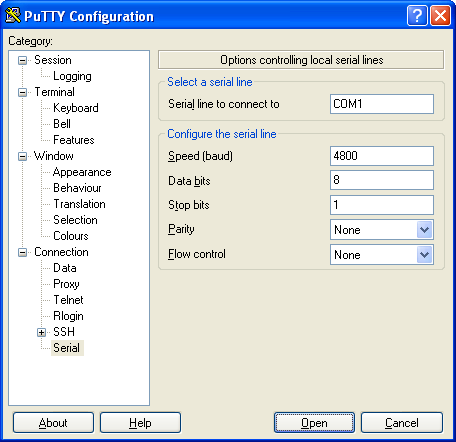
Task: Open Telnet settings category
Action: point(68,300)
